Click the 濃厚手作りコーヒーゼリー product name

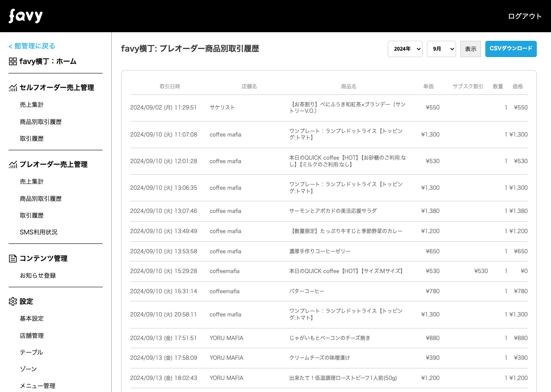pyautogui.click(x=320, y=251)
